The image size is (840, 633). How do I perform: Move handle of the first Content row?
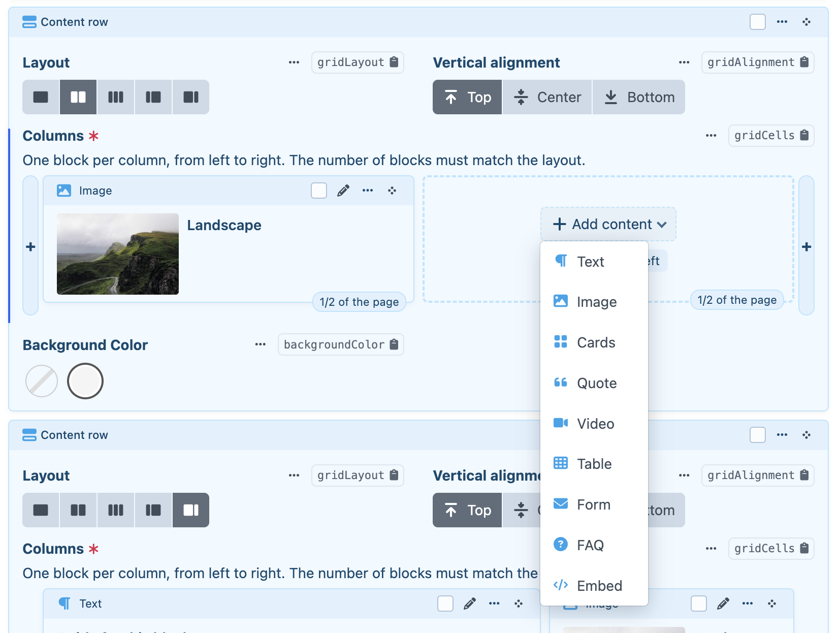(x=806, y=22)
